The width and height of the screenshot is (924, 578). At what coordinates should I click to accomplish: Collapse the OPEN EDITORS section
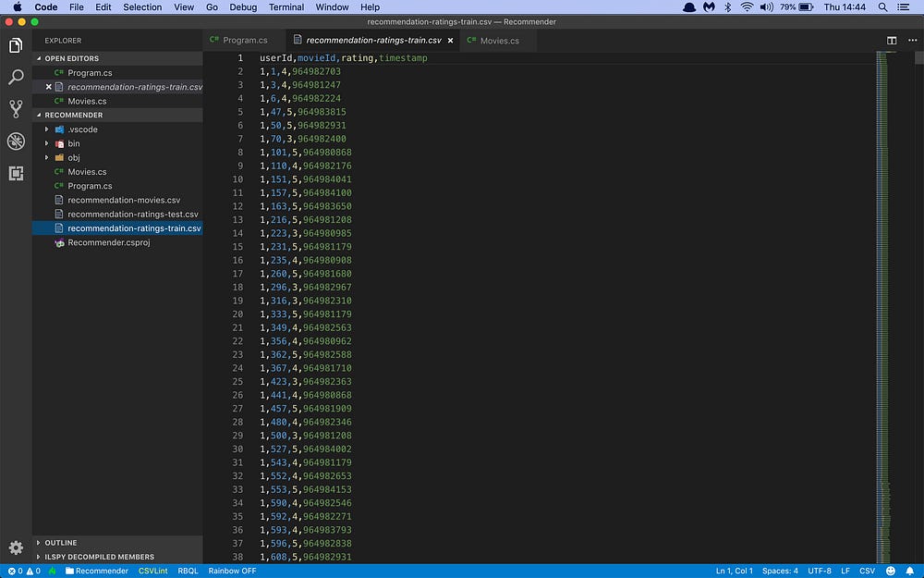(x=71, y=58)
